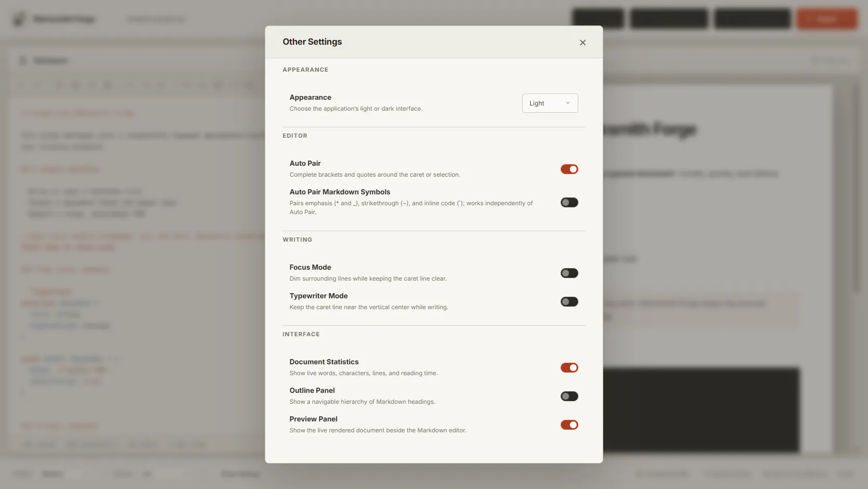Click "Choose the application's light or dark interface."

point(356,109)
